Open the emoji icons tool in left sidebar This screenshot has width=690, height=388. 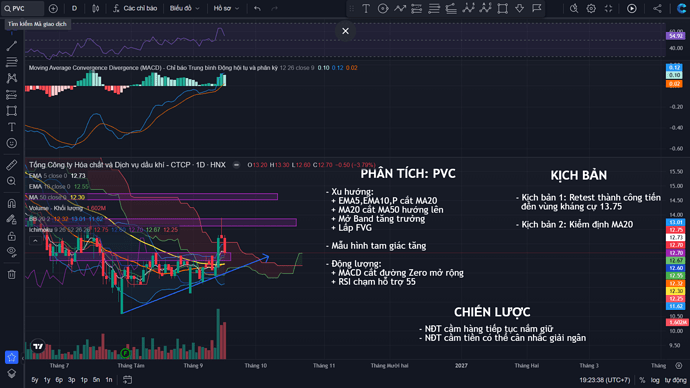point(12,143)
